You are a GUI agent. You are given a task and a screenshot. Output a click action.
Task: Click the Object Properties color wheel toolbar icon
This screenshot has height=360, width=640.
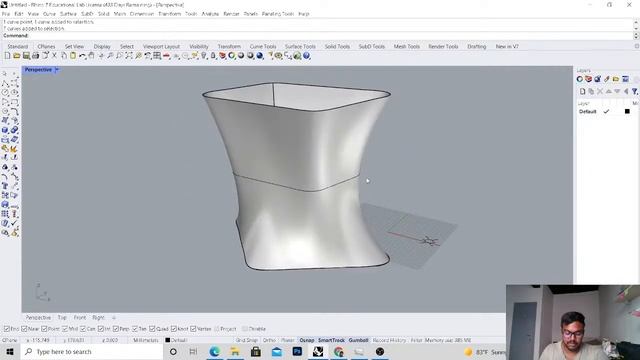pos(231,56)
